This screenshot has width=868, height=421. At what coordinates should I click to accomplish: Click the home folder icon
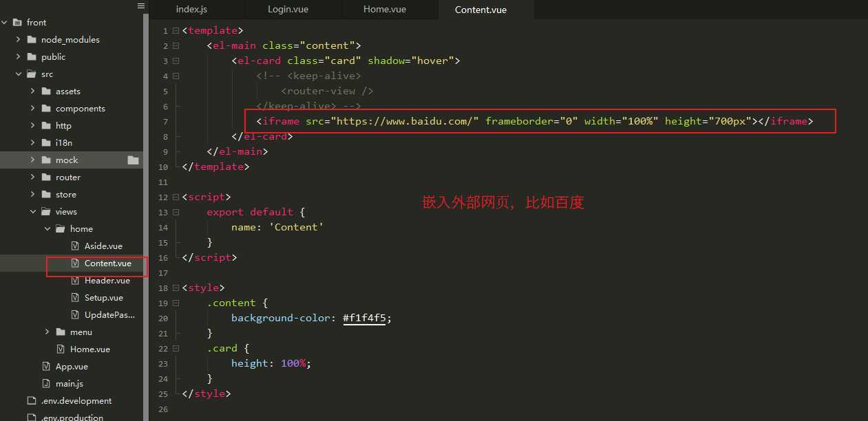(61, 229)
